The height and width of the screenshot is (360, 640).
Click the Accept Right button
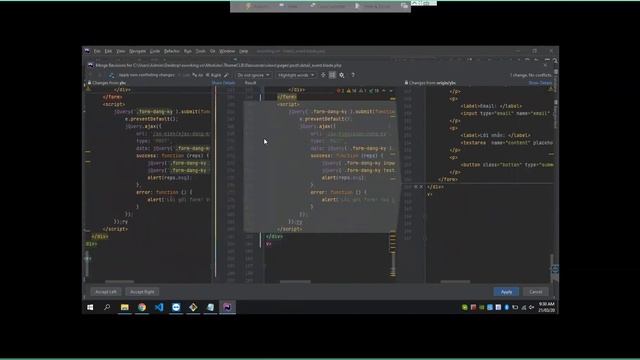pos(142,292)
